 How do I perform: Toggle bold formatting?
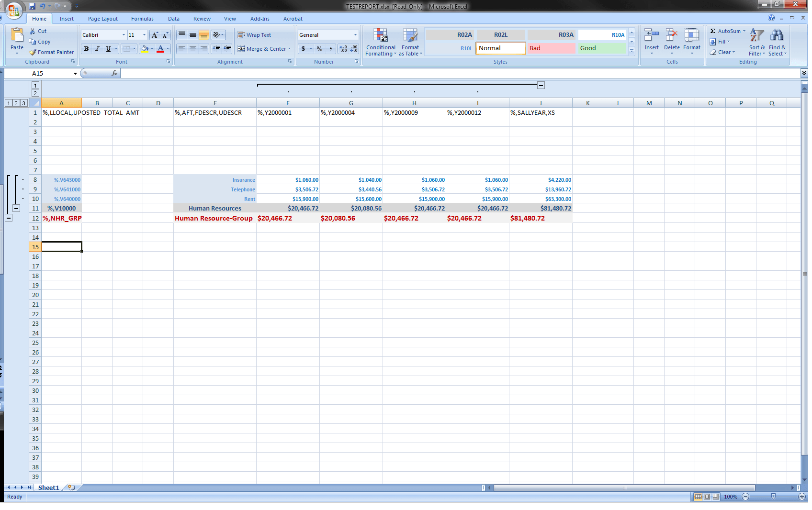[86, 48]
